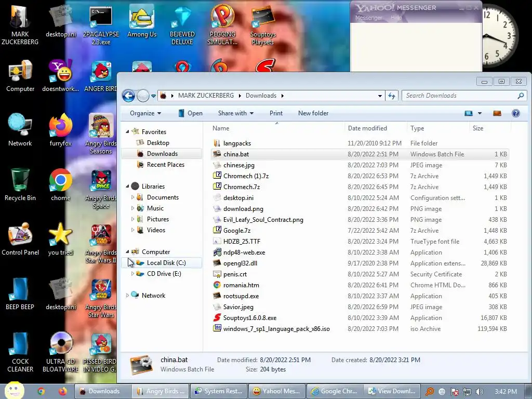
Task: Click the Search Downloads field
Action: click(x=464, y=96)
